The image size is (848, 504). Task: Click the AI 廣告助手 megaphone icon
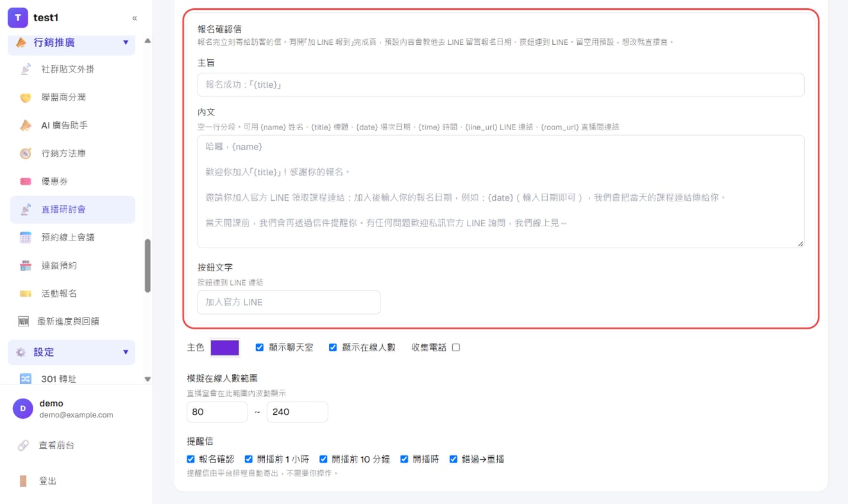pyautogui.click(x=26, y=126)
